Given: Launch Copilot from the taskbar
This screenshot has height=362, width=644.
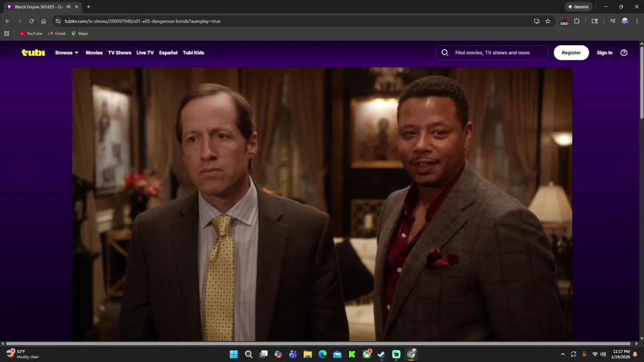Looking at the screenshot, I should tap(278, 354).
